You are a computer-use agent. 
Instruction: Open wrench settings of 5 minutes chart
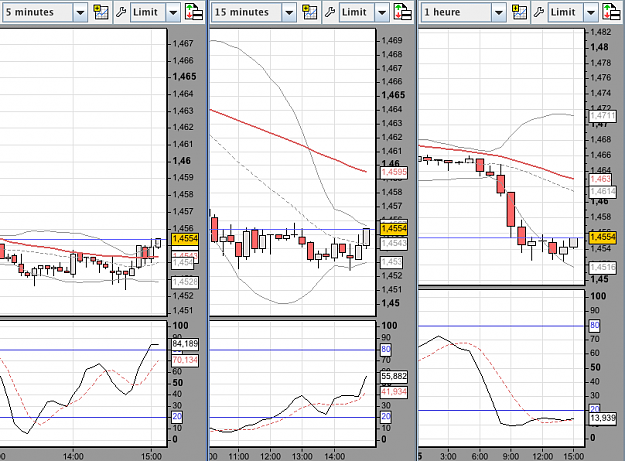(x=121, y=12)
